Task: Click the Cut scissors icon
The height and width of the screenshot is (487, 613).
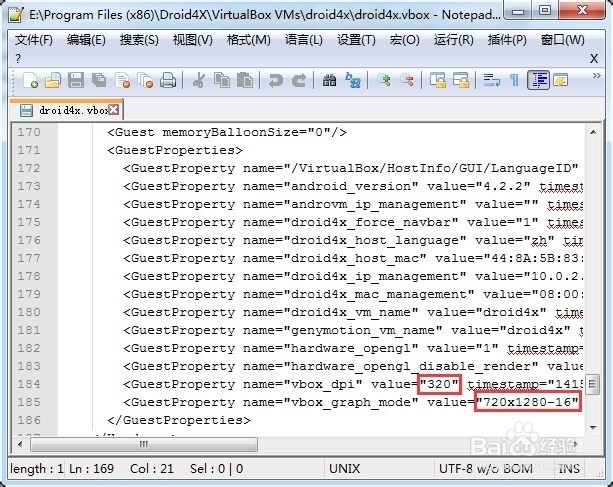Action: [199, 81]
